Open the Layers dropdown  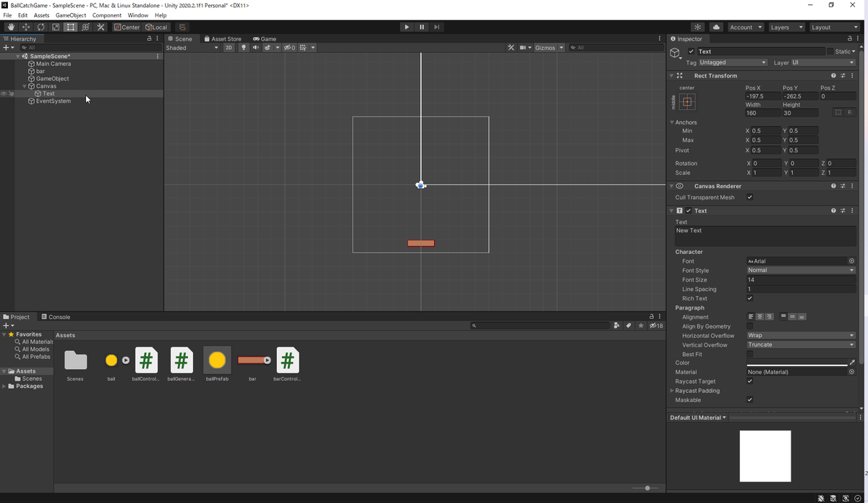pos(786,27)
